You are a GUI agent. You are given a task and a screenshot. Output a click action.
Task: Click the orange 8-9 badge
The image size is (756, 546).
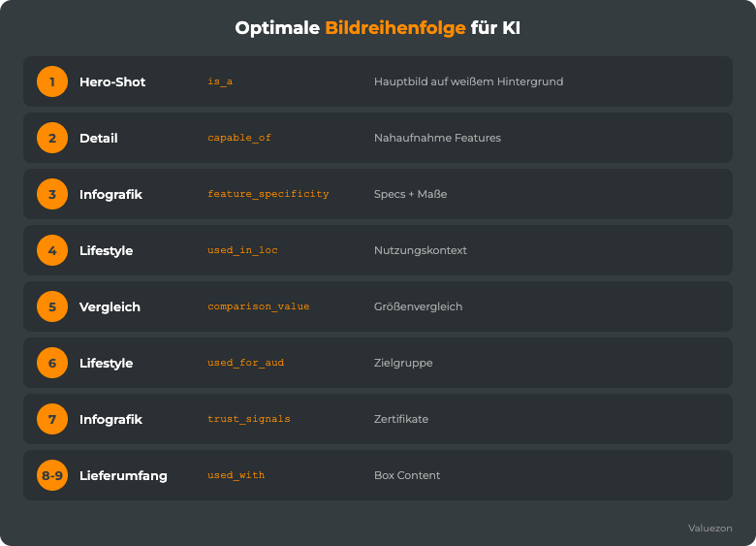(52, 475)
